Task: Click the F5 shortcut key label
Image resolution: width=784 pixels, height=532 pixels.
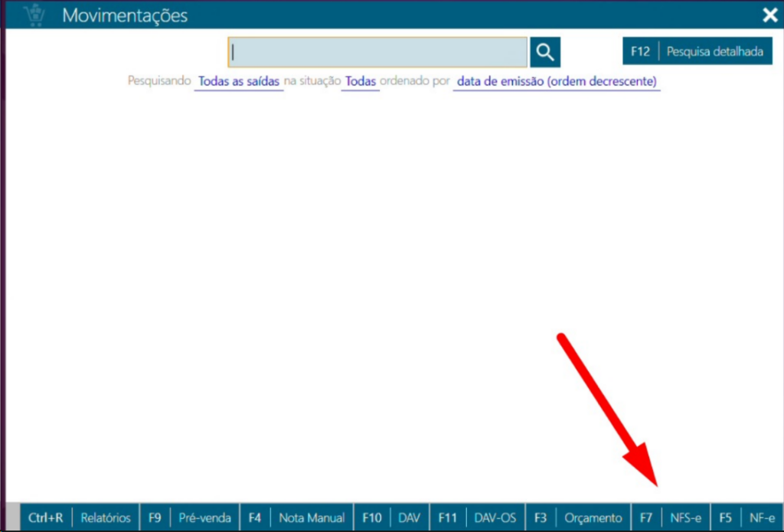Action: (x=725, y=518)
